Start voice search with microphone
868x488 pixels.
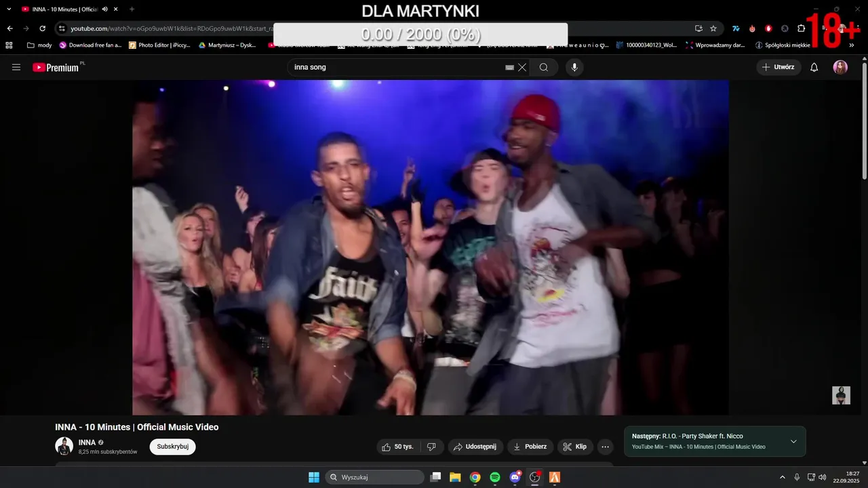click(574, 67)
